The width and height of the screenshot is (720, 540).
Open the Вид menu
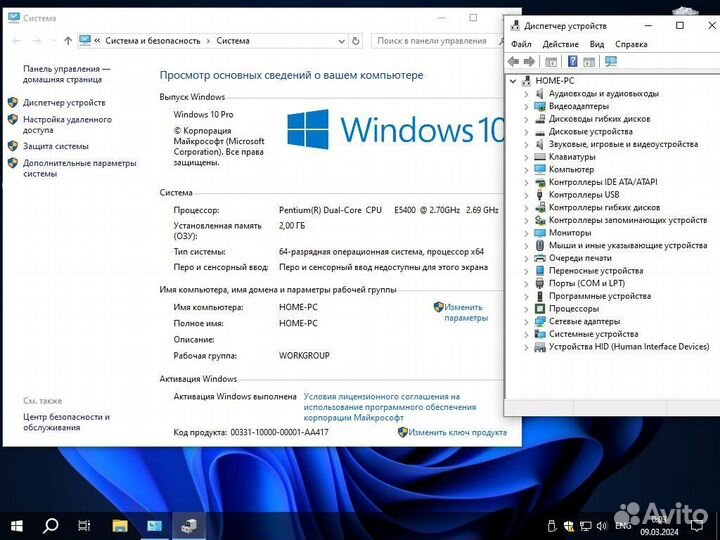coord(597,44)
